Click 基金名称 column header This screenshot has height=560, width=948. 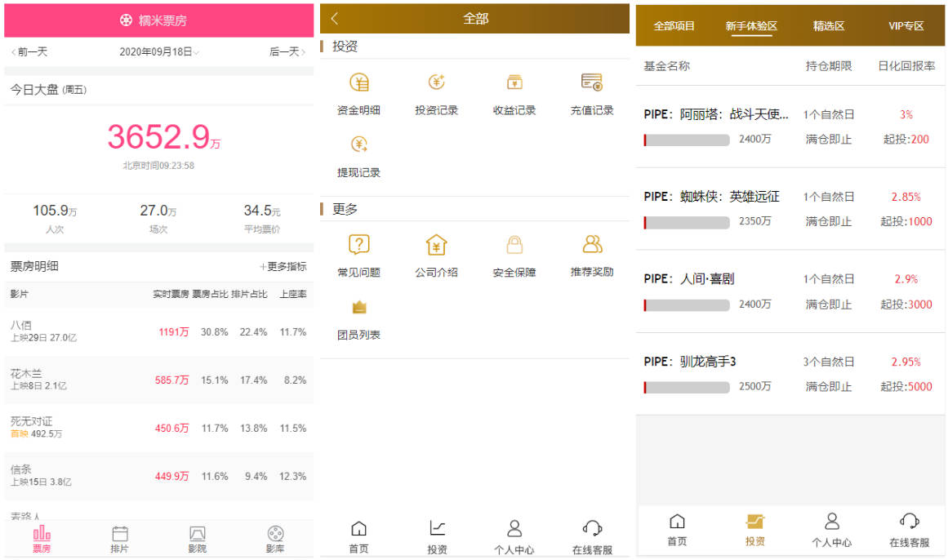point(667,66)
